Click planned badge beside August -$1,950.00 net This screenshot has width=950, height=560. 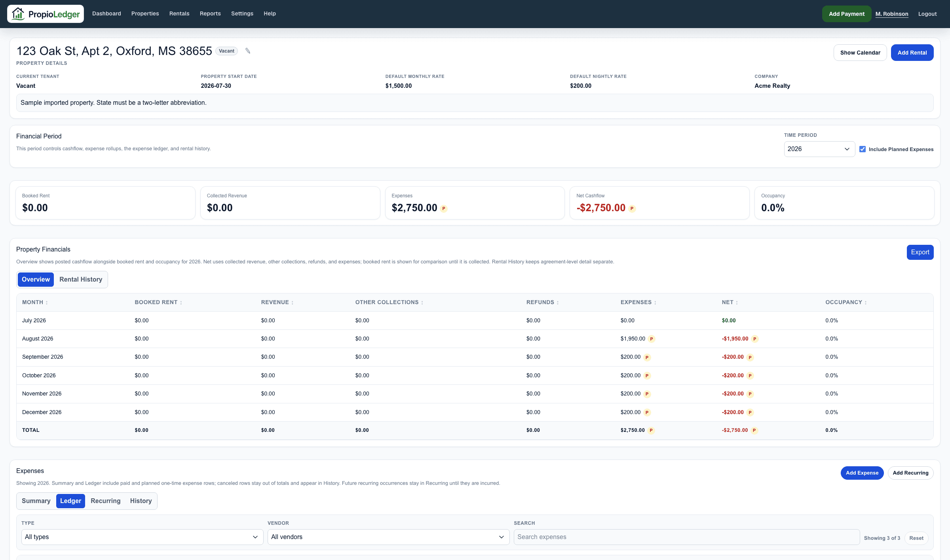tap(755, 339)
